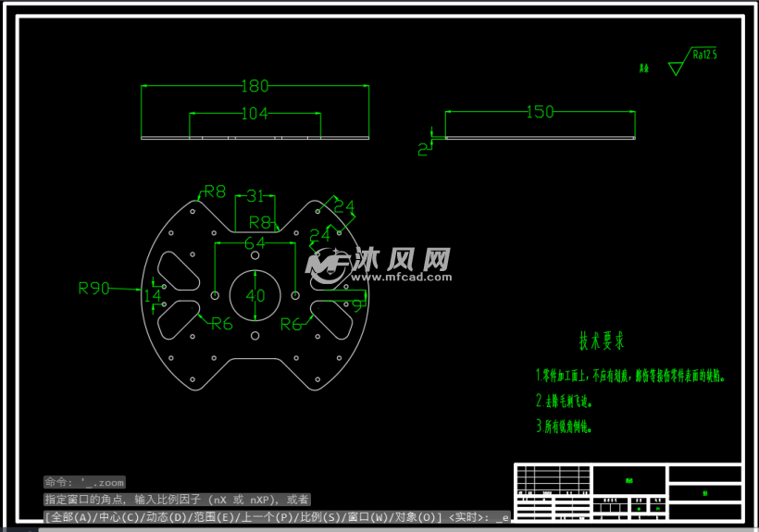Select the R6 label beside the lower-right slot
Screen dimensions: 759x532
pyautogui.click(x=291, y=324)
